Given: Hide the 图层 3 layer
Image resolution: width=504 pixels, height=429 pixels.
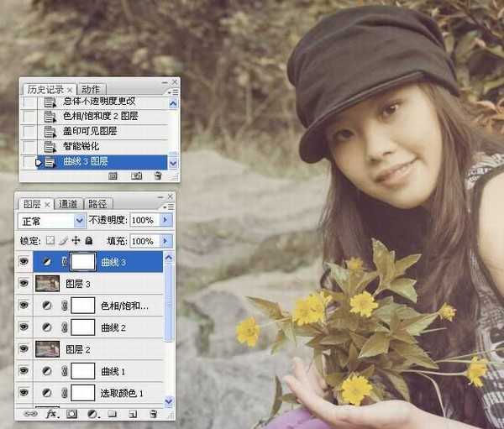Looking at the screenshot, I should pos(24,284).
